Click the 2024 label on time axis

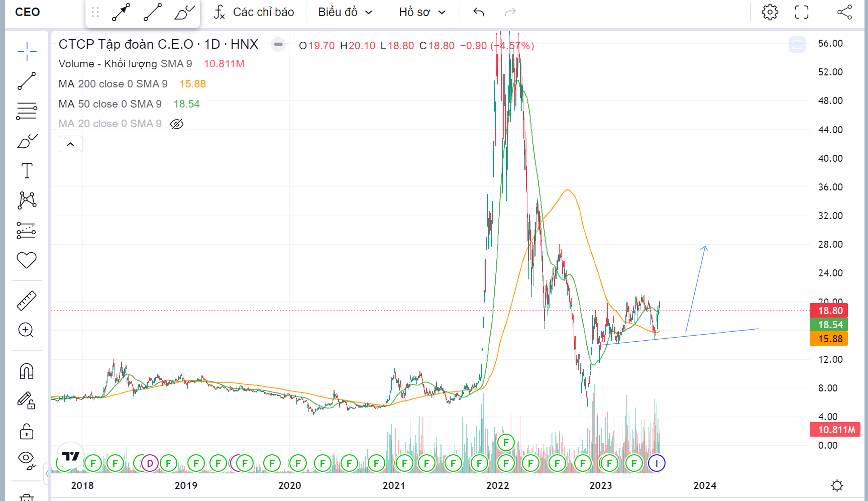click(x=705, y=485)
